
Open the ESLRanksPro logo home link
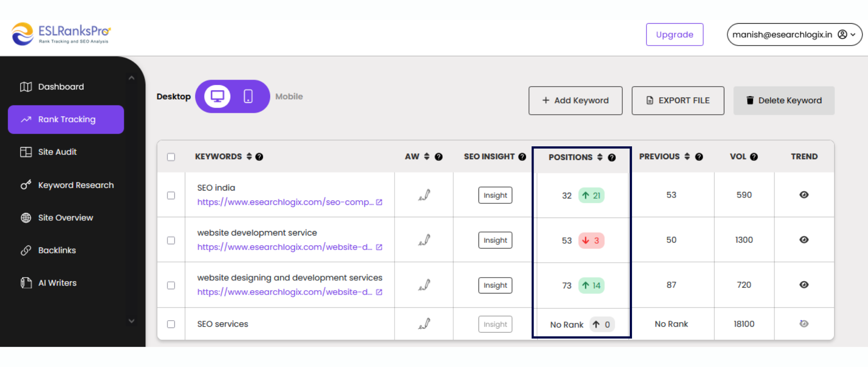point(61,34)
